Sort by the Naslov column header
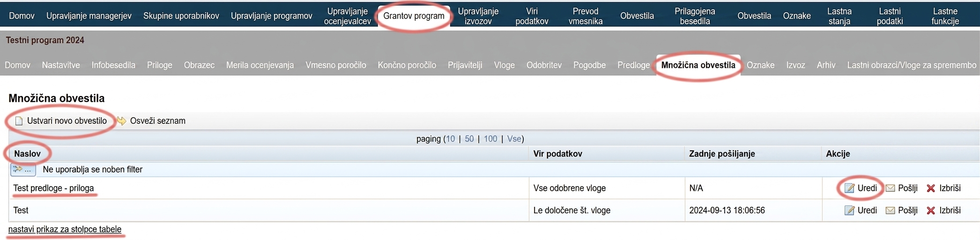980x240 pixels. coord(27,154)
